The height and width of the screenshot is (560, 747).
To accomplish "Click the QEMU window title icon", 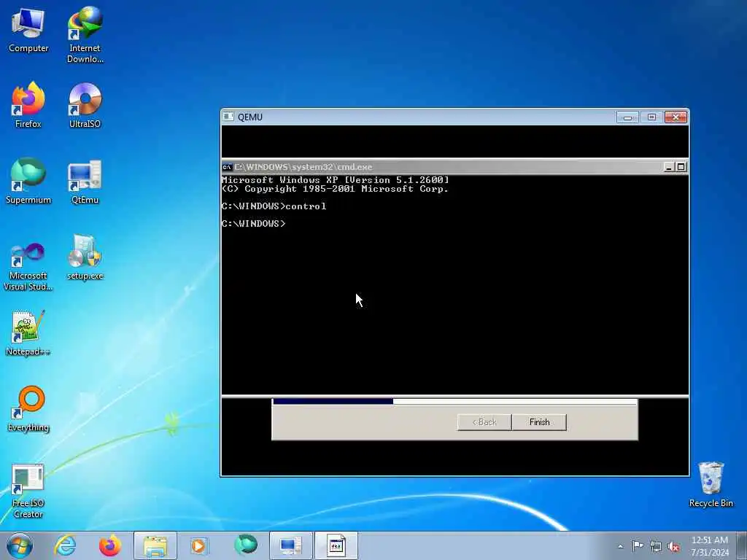I will point(228,117).
